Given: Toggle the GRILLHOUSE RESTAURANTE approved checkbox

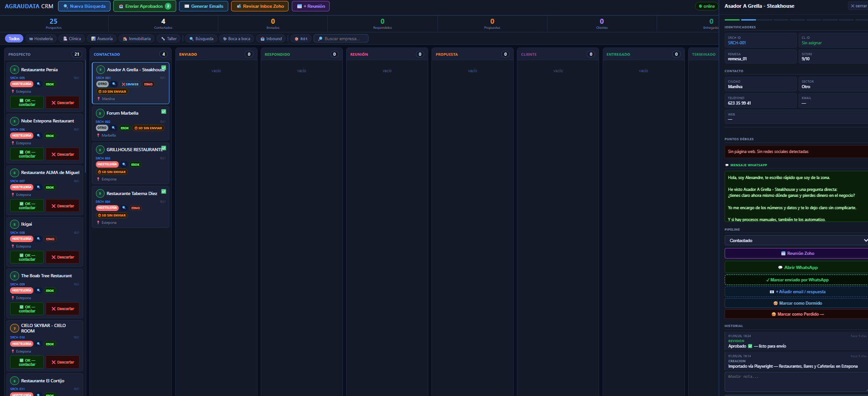Looking at the screenshot, I should point(163,148).
